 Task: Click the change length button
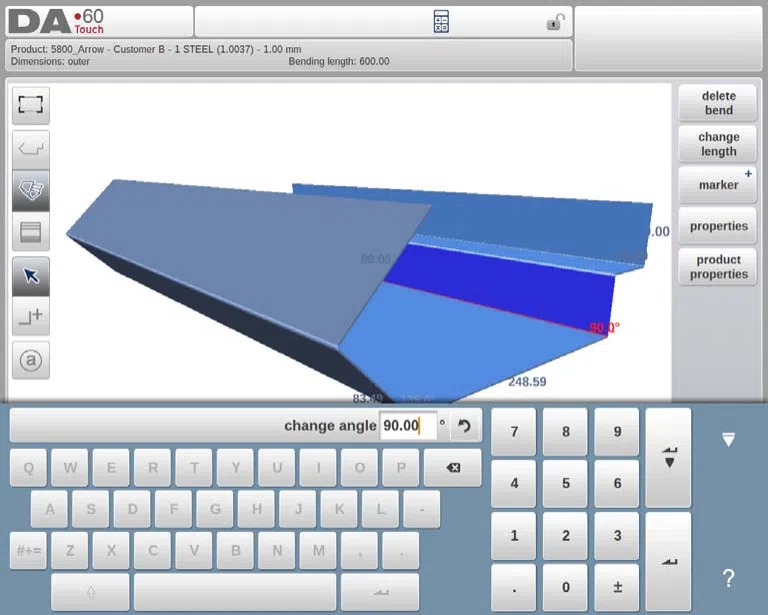pos(718,144)
